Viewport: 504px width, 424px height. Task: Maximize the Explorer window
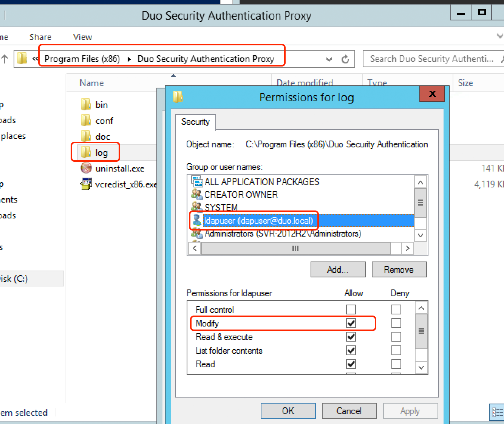[482, 12]
